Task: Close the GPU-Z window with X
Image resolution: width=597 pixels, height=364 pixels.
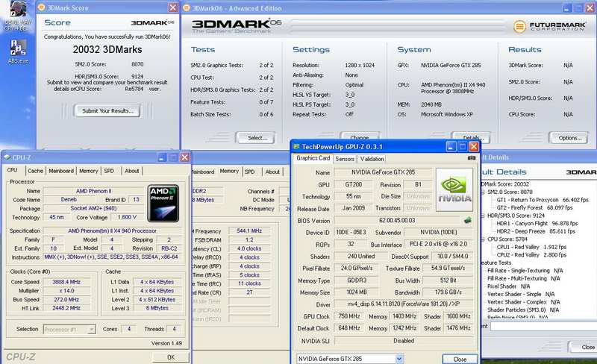Action: click(474, 147)
